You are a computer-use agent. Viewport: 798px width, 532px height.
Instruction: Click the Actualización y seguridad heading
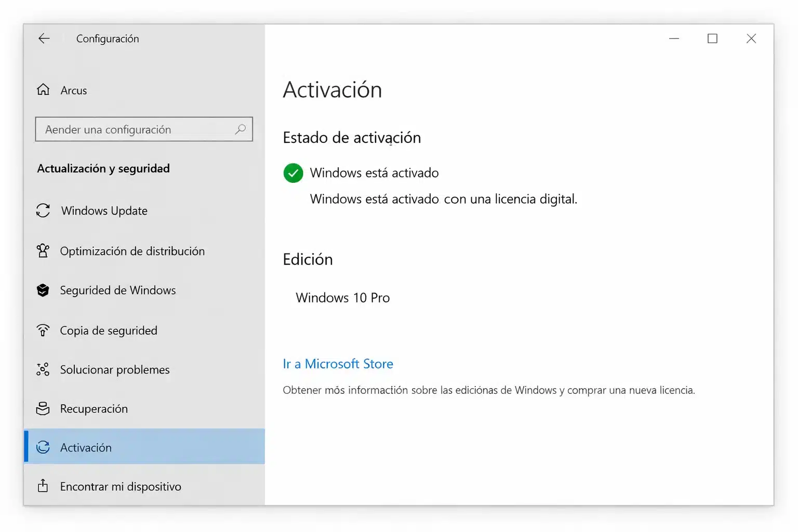[x=103, y=168]
